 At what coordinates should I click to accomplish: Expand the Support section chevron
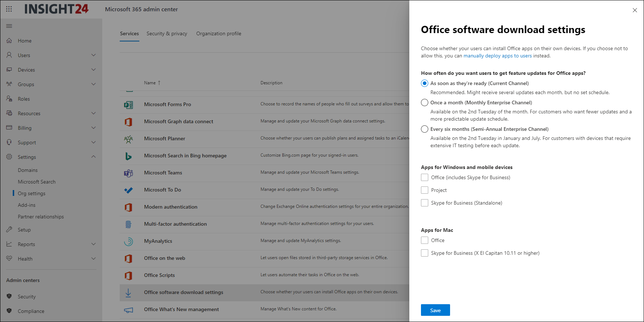(94, 142)
